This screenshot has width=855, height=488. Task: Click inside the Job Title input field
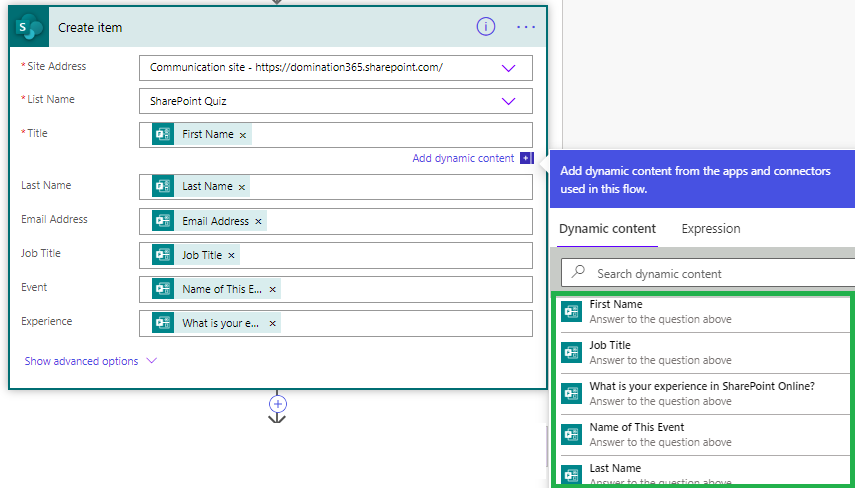click(336, 255)
